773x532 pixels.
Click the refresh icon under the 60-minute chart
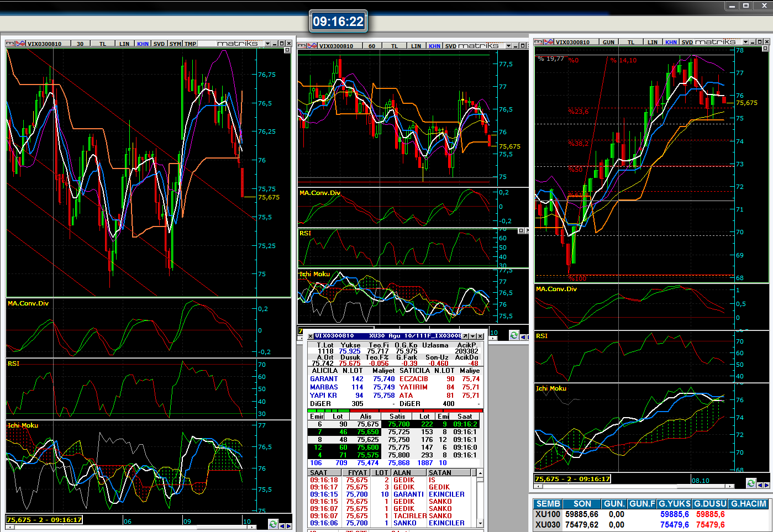(x=514, y=335)
